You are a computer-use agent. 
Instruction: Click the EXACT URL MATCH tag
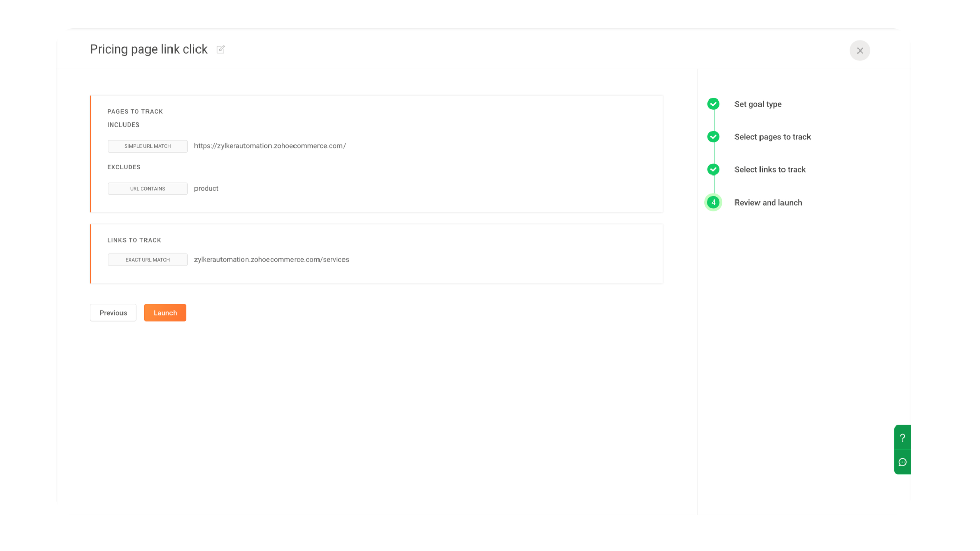tap(148, 260)
